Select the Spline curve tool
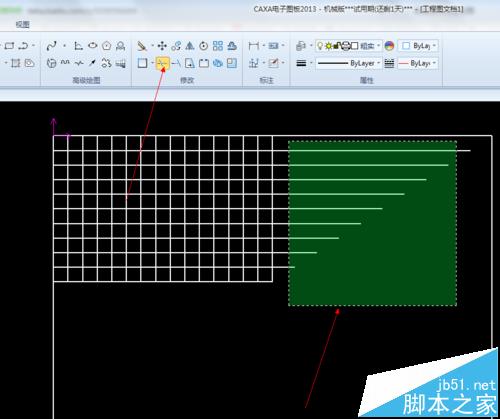 (51, 46)
